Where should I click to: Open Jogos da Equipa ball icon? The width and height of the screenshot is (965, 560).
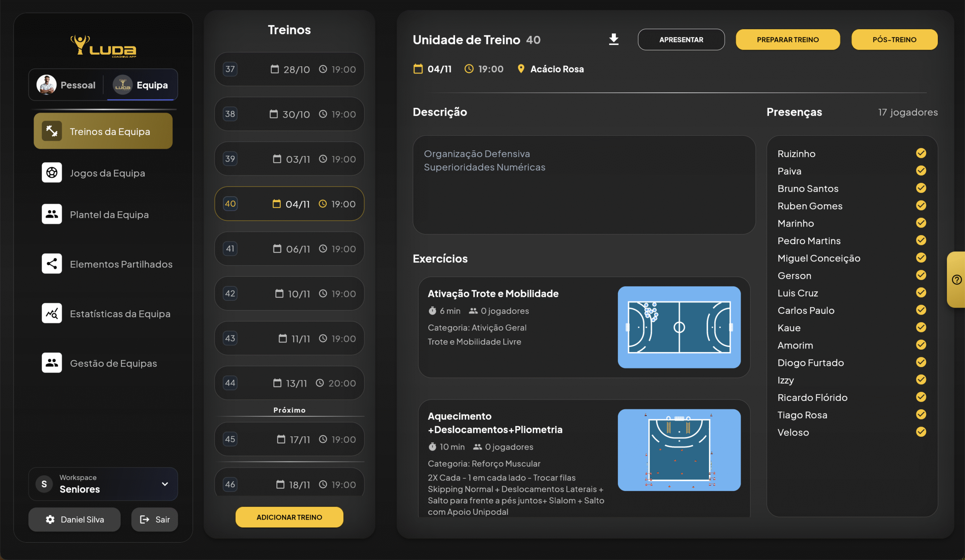point(52,173)
